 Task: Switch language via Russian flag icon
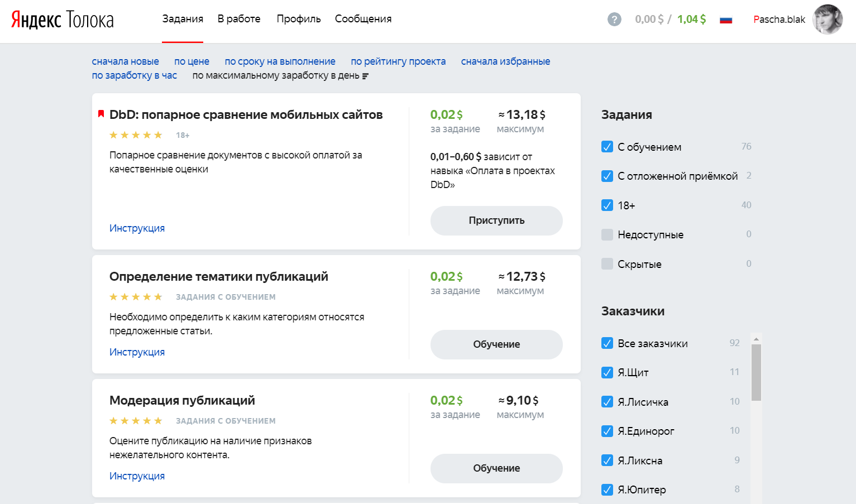[x=726, y=20]
